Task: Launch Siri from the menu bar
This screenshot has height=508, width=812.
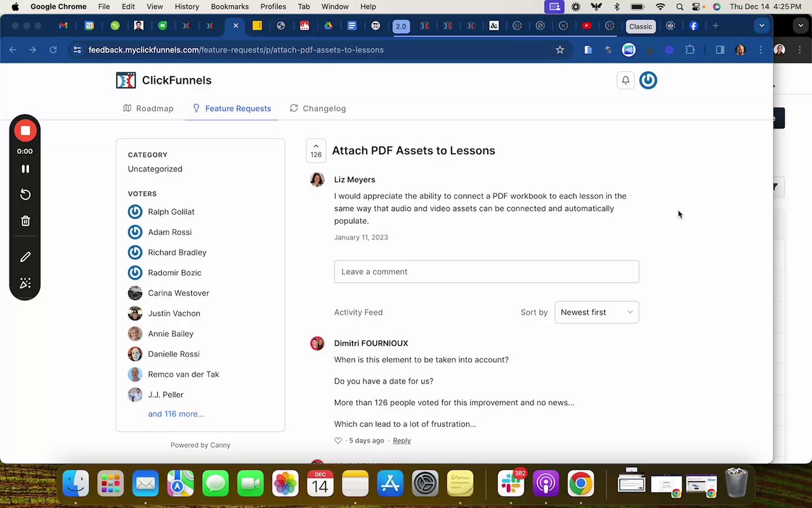Action: (716, 6)
